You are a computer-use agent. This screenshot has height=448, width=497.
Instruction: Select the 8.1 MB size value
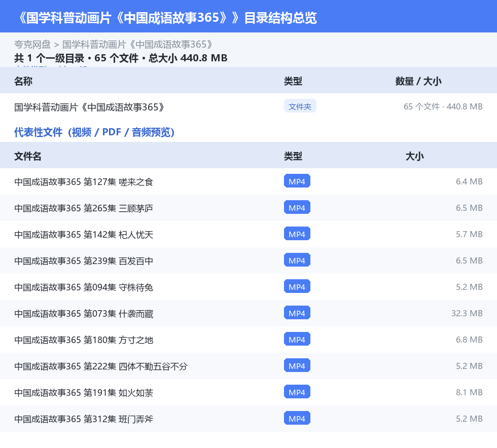pos(469,392)
